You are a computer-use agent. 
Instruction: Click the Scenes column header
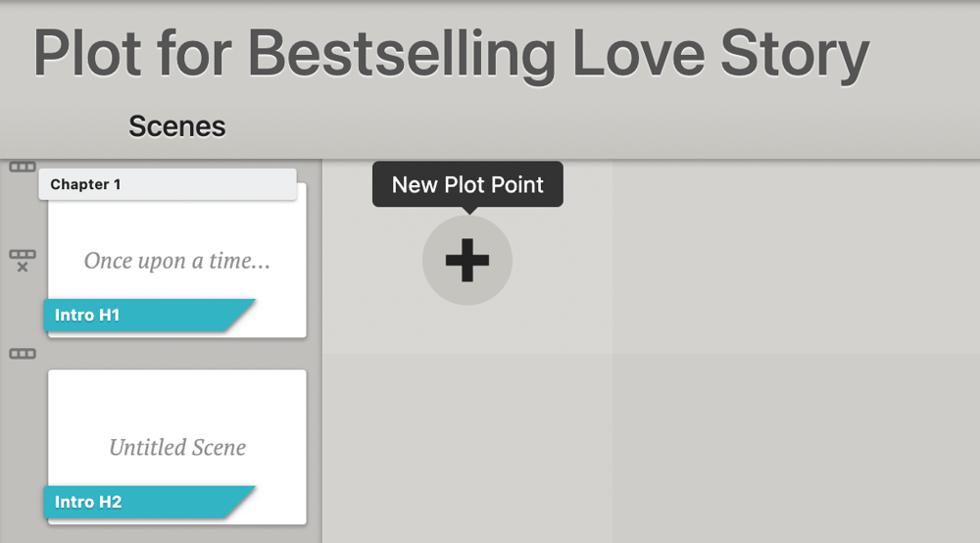(176, 126)
